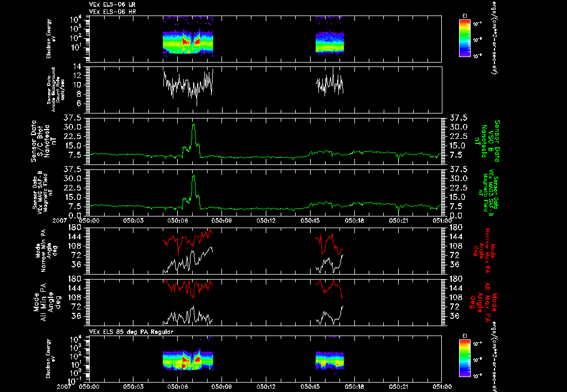This screenshot has height=392, width=567.
Task: Click the '050:09' label on the bottom time axis
Action: 221,386
